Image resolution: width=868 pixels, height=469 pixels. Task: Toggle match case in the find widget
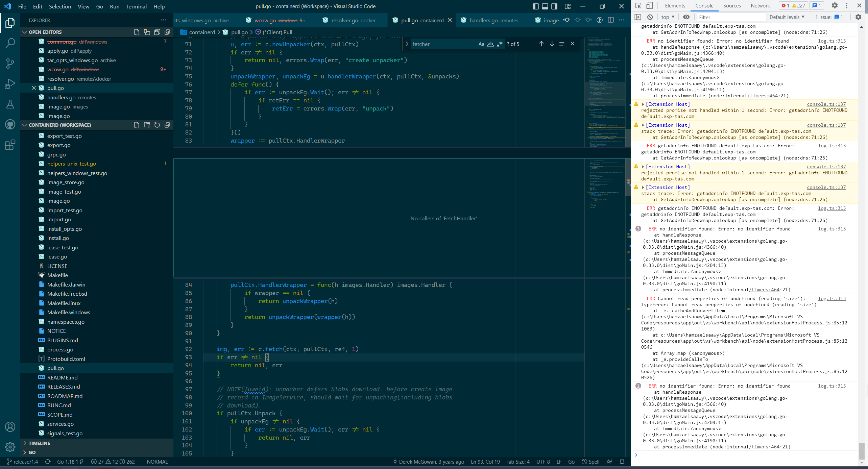pos(481,44)
